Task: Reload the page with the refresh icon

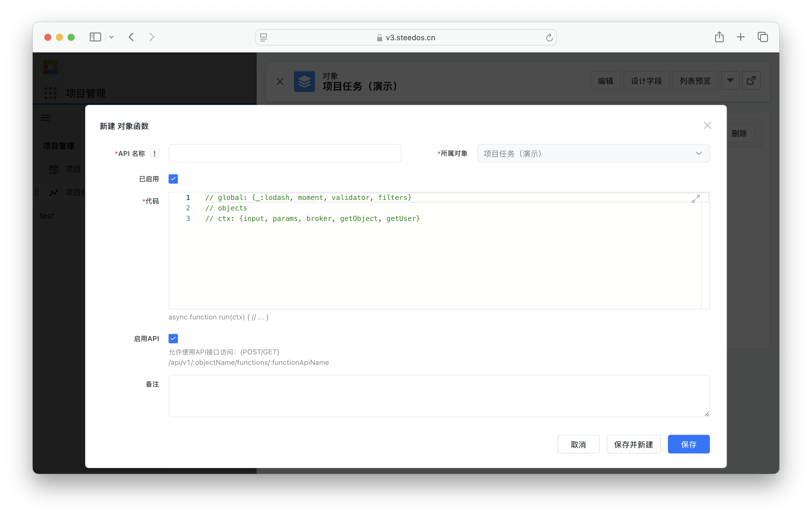Action: (549, 37)
